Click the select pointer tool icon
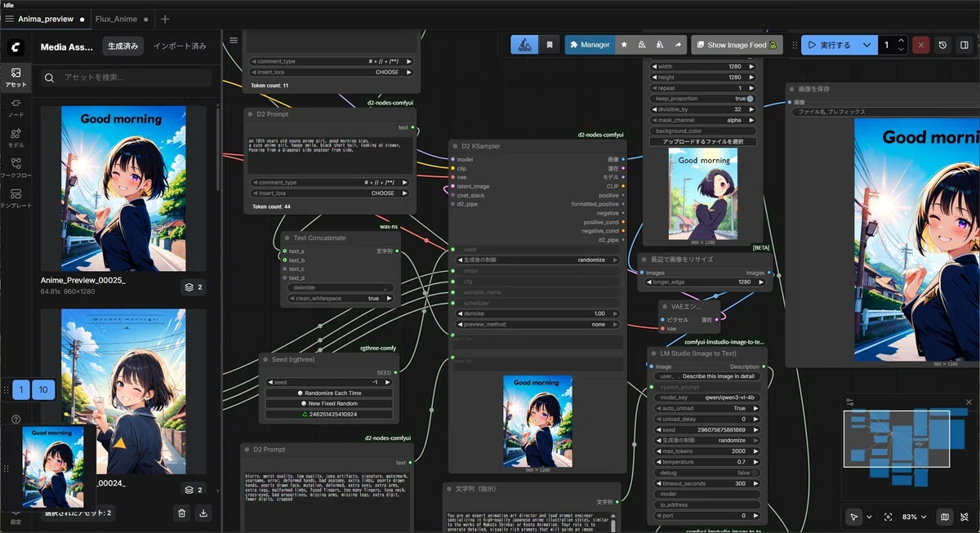Image resolution: width=980 pixels, height=533 pixels. (853, 517)
